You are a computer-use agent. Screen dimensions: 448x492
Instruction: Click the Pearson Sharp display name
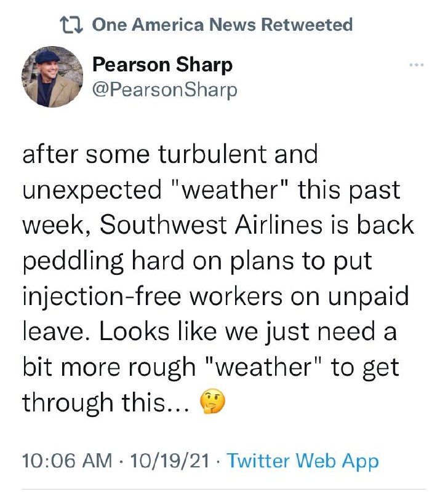click(162, 65)
